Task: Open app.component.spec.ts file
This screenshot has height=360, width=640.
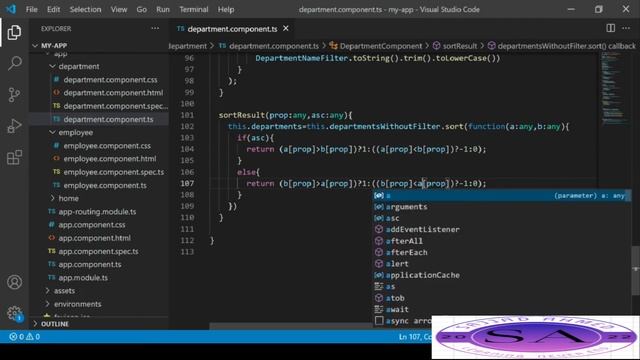Action: [x=98, y=251]
